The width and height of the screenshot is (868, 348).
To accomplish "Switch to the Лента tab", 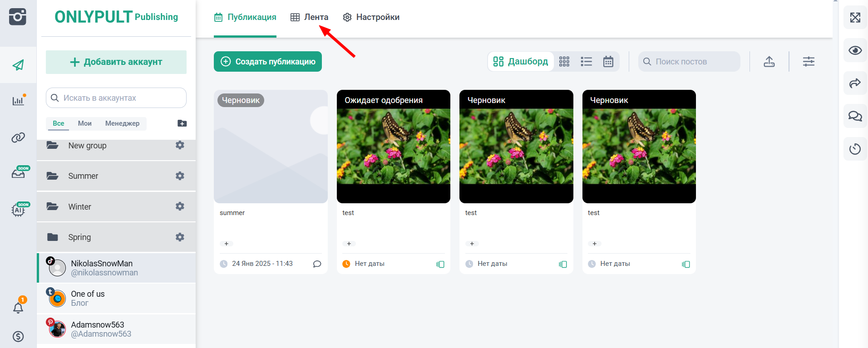I will point(309,17).
